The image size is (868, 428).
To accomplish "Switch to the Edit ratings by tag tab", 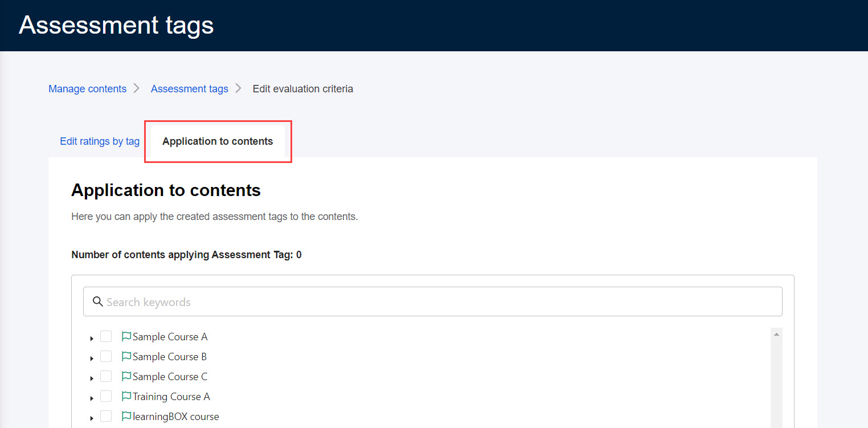I will click(100, 141).
